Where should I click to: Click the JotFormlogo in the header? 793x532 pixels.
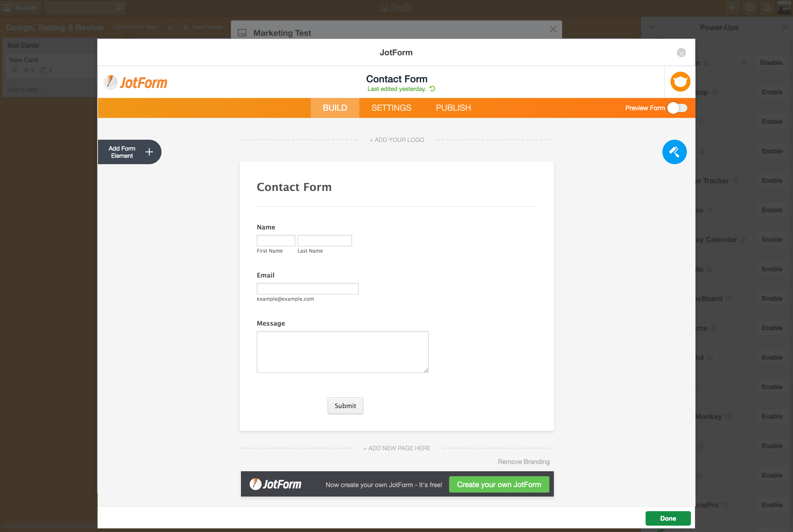[x=135, y=83]
